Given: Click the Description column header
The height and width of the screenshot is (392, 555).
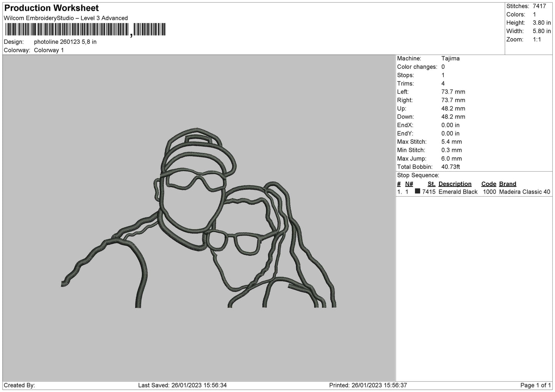Looking at the screenshot, I should tap(455, 184).
